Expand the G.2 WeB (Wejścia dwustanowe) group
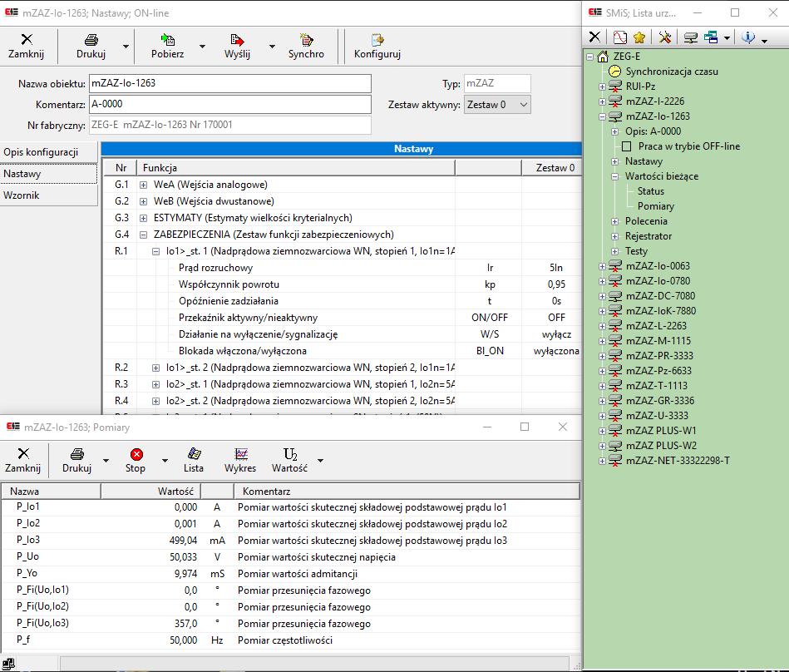 click(x=143, y=202)
